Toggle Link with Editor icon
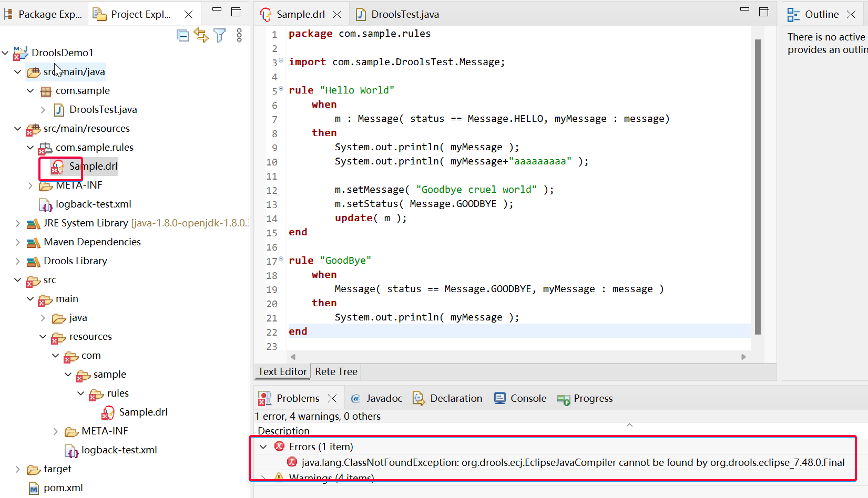Viewport: 868px width, 498px height. 201,35
